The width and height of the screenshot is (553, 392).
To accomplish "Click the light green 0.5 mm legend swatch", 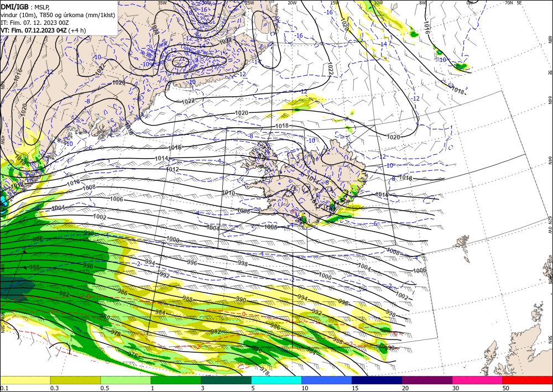I will [126, 380].
